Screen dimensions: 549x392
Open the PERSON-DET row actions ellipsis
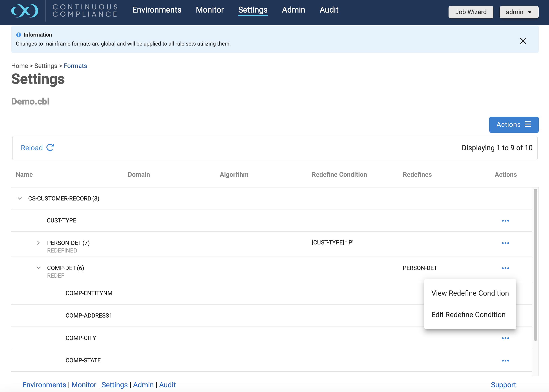[x=505, y=243]
